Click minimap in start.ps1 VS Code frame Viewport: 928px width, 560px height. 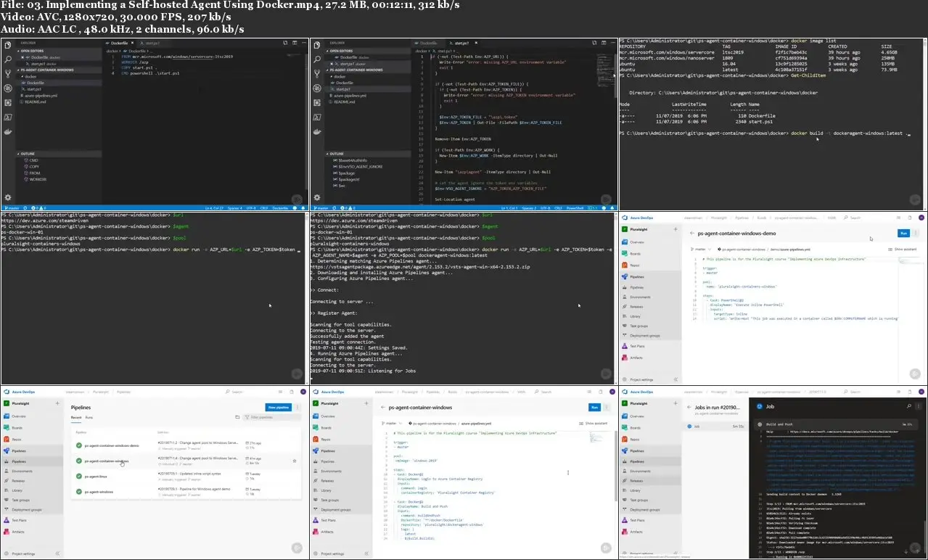point(606,70)
